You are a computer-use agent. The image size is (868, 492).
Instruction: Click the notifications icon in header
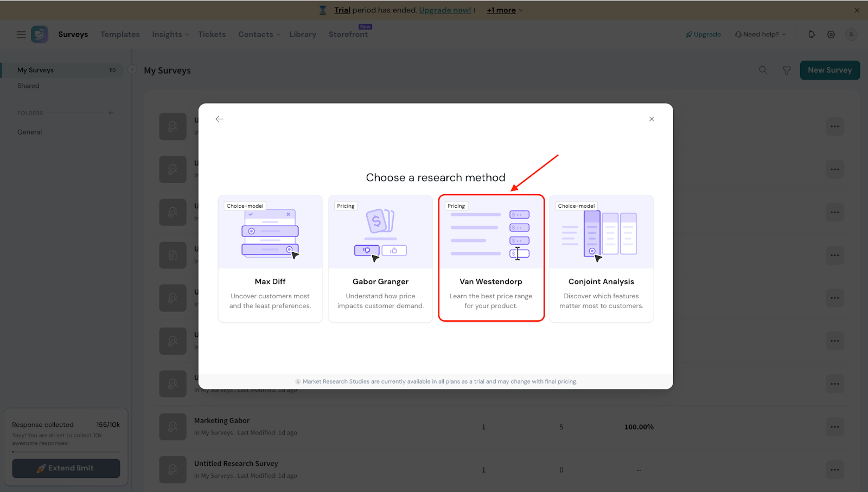click(x=811, y=34)
